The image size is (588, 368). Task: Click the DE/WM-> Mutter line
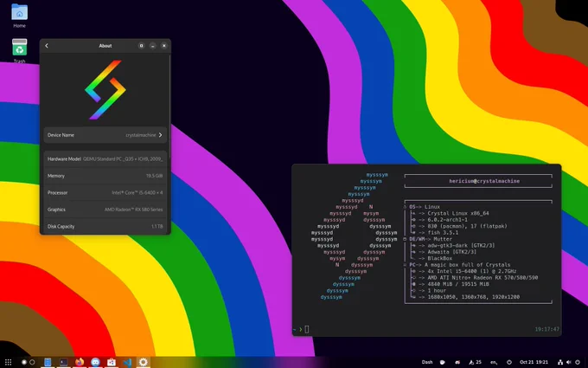(431, 239)
